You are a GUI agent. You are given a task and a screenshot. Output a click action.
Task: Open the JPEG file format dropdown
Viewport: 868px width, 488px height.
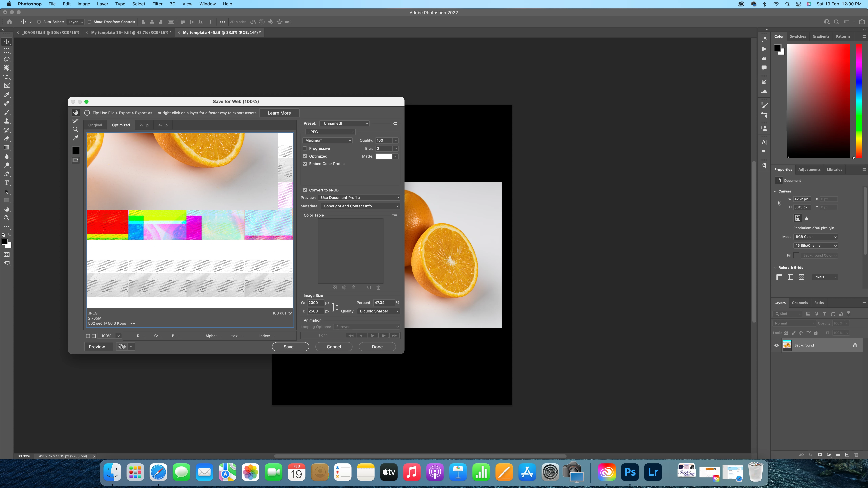[331, 132]
